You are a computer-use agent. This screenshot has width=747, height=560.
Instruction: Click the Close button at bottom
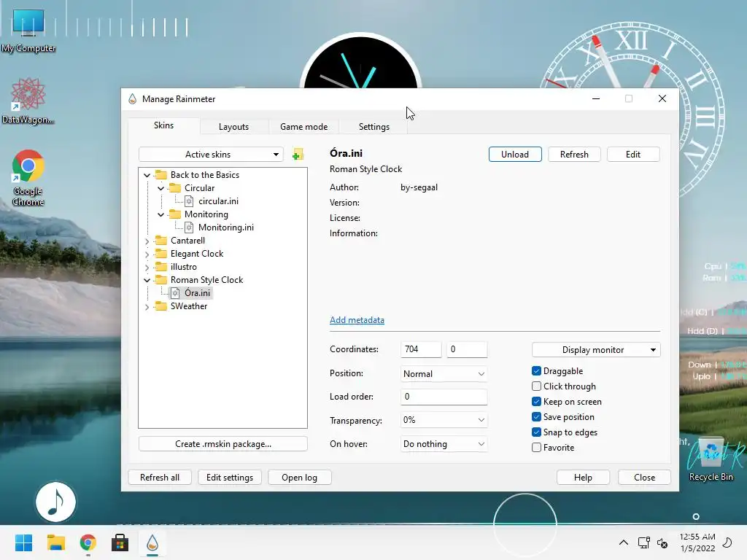tap(645, 477)
